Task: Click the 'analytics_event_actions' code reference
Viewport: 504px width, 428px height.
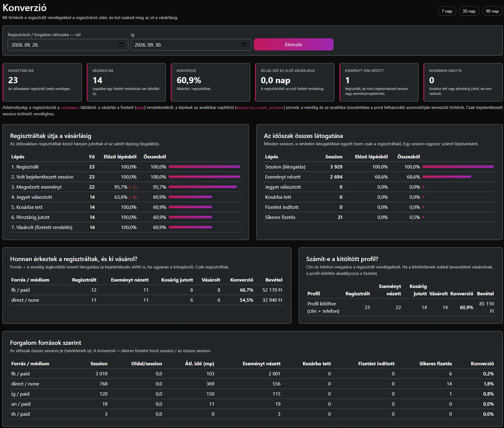Action: 260,108
